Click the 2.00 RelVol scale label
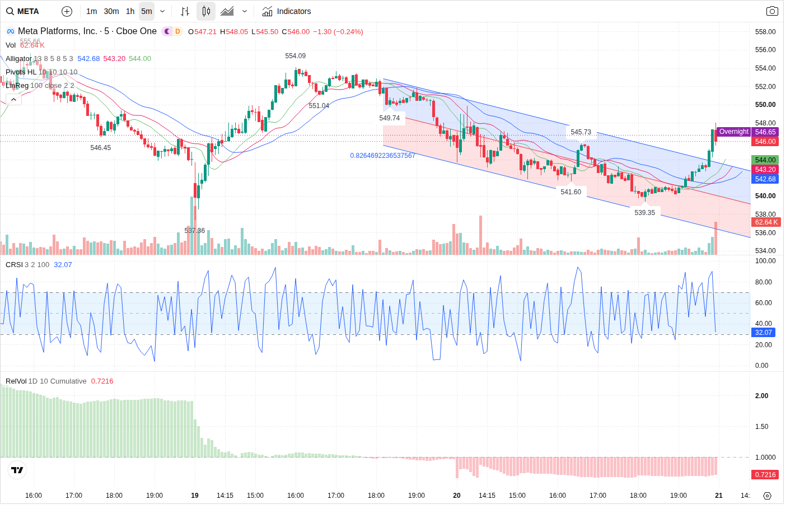 point(761,396)
